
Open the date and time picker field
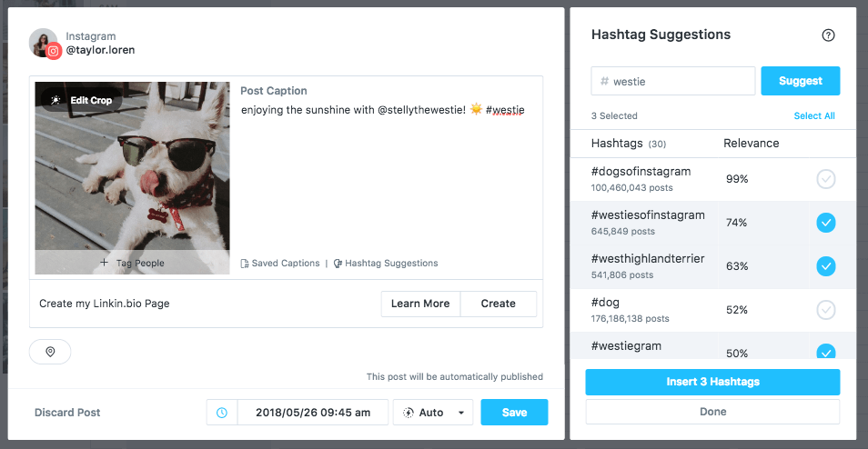coord(313,413)
